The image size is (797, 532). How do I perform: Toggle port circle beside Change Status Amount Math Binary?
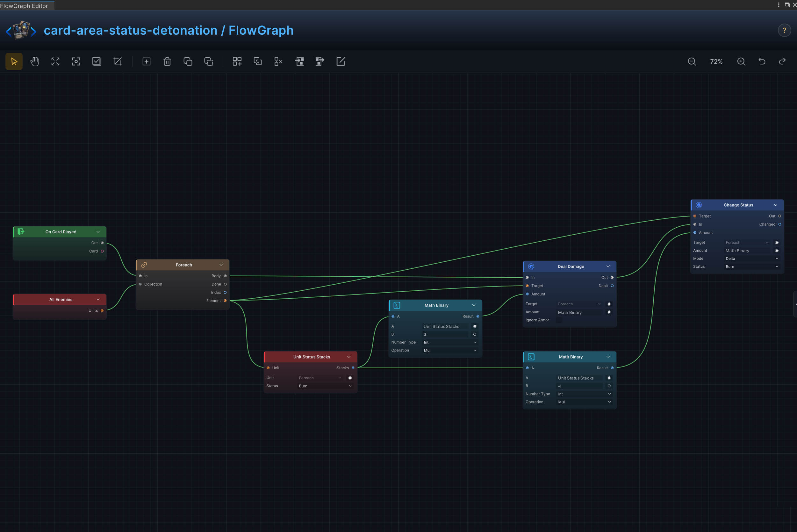pos(777,250)
